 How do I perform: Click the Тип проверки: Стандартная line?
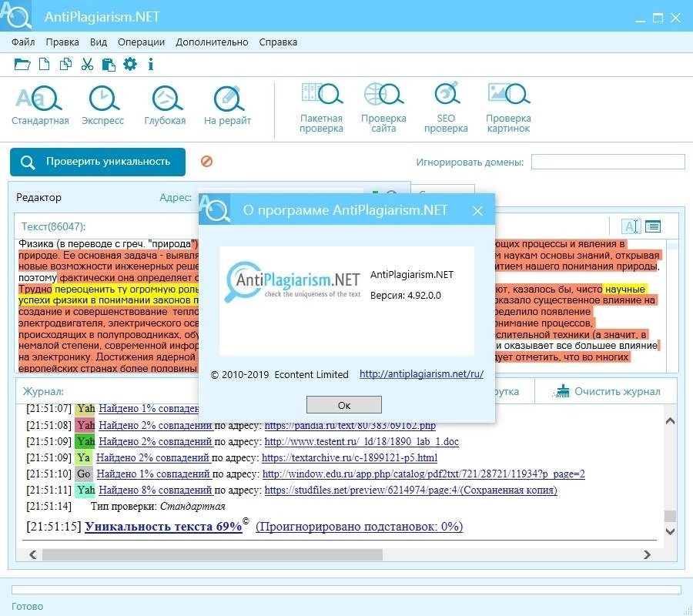click(158, 507)
